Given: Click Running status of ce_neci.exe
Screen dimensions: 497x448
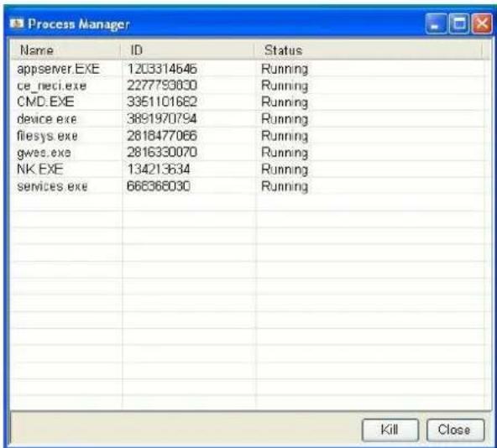Looking at the screenshot, I should pyautogui.click(x=285, y=86).
